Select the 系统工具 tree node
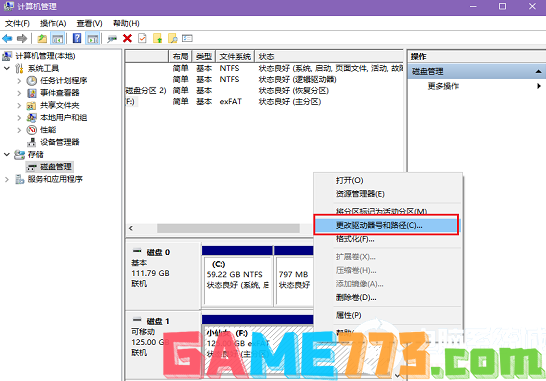Screen dimensions: 546x381 point(44,68)
